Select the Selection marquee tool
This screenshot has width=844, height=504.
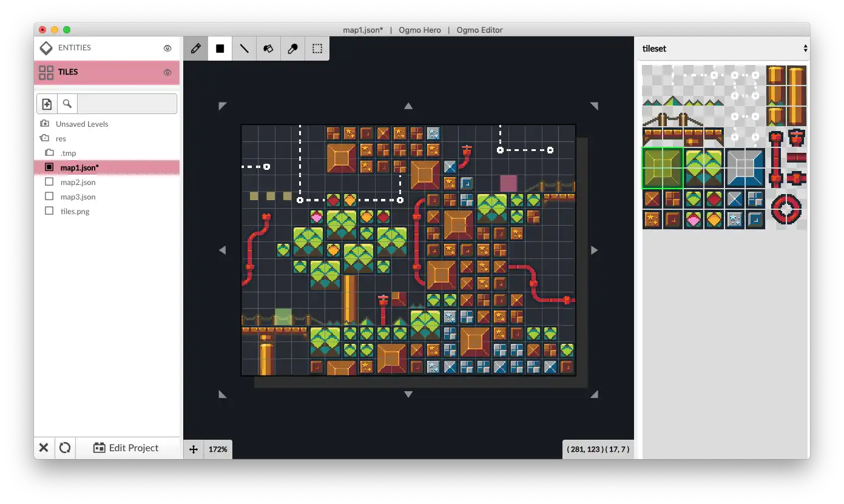[x=317, y=49]
